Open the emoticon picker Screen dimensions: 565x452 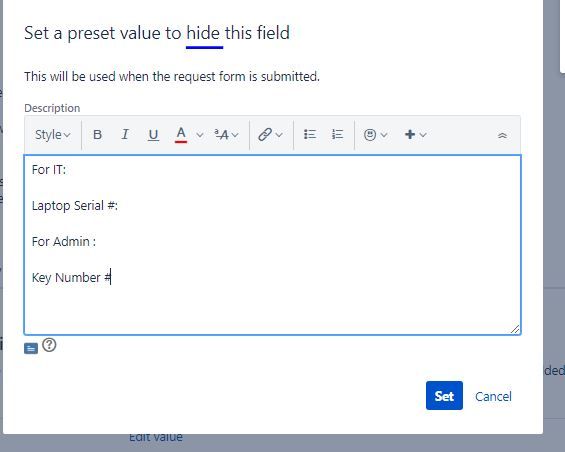click(370, 135)
